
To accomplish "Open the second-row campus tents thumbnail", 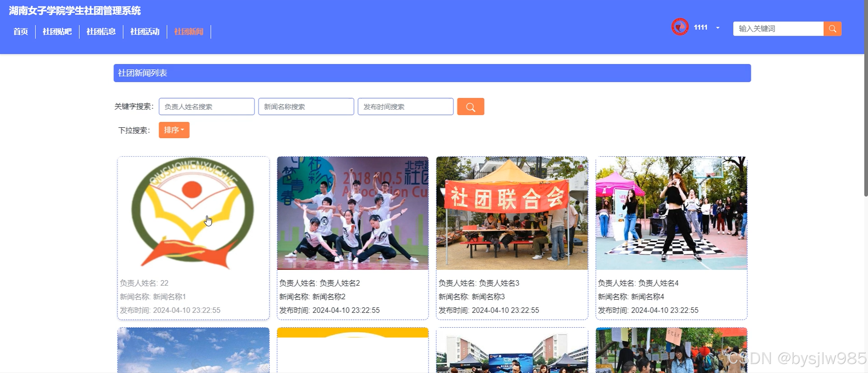I will tap(512, 350).
